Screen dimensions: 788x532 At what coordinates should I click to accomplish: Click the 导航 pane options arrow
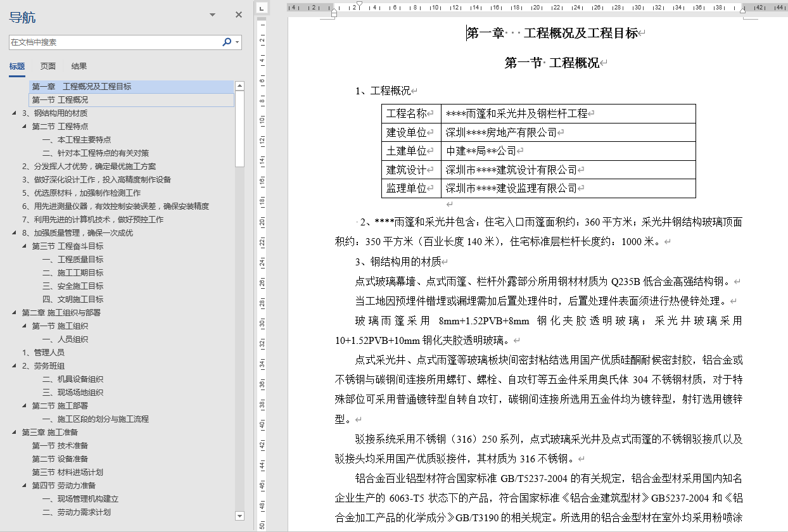pos(212,14)
